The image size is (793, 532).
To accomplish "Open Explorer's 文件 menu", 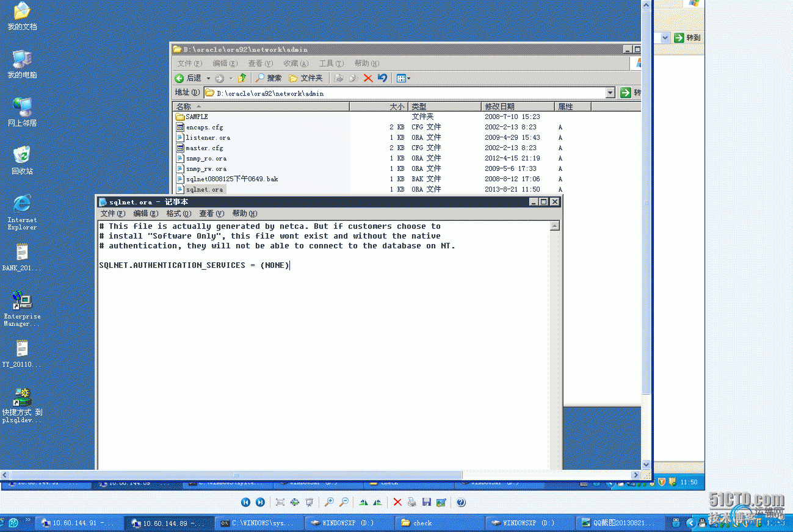I will [189, 63].
